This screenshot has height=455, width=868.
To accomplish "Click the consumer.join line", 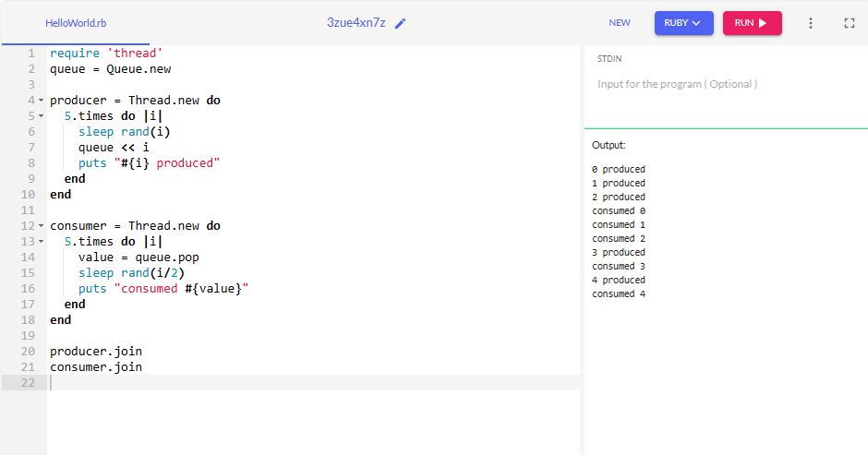I will tap(96, 367).
